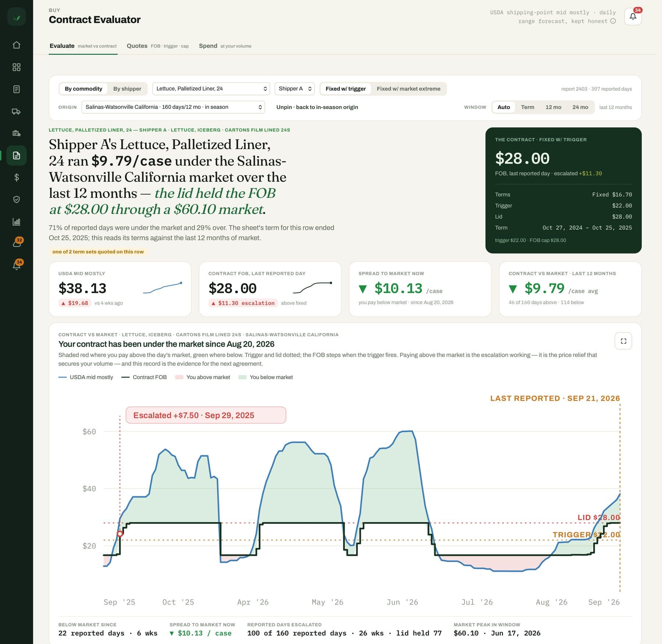Set window to Term
The height and width of the screenshot is (644, 662).
tap(528, 107)
